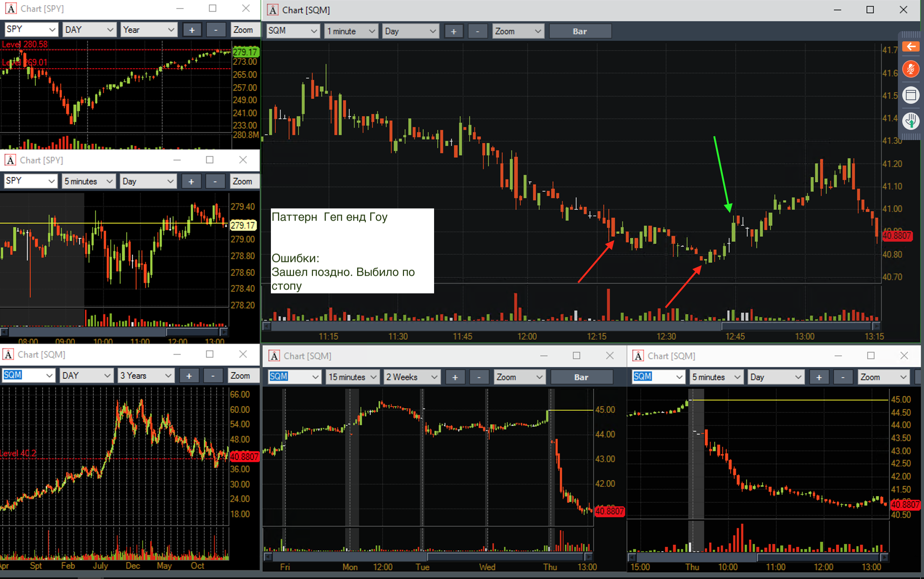Click the drag handle at the top of the side panel
The image size is (924, 579).
[x=911, y=34]
